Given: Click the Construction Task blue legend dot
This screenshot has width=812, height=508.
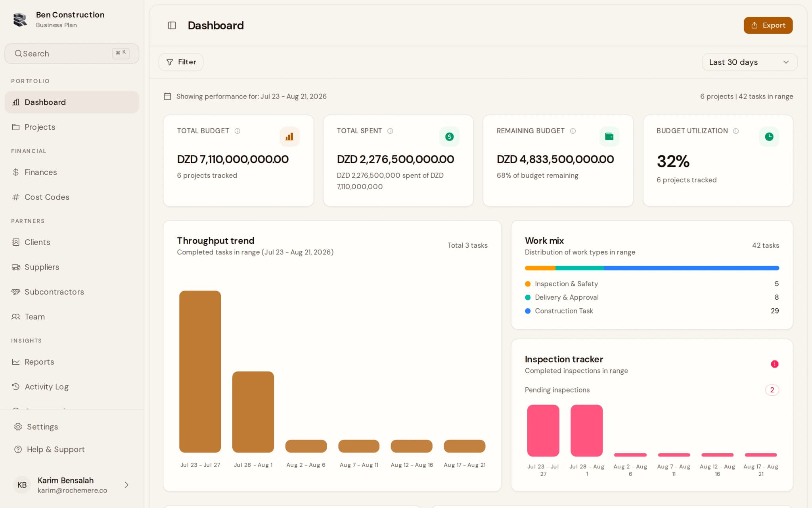Looking at the screenshot, I should pyautogui.click(x=528, y=311).
